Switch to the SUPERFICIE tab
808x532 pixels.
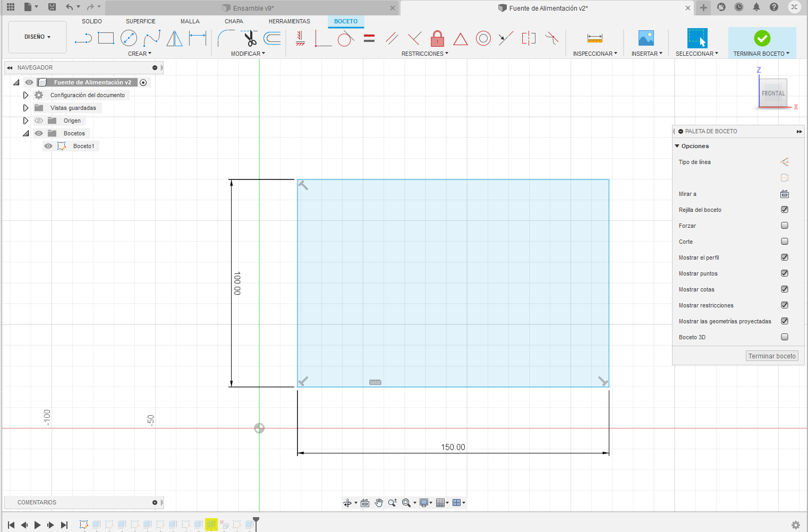click(x=141, y=21)
